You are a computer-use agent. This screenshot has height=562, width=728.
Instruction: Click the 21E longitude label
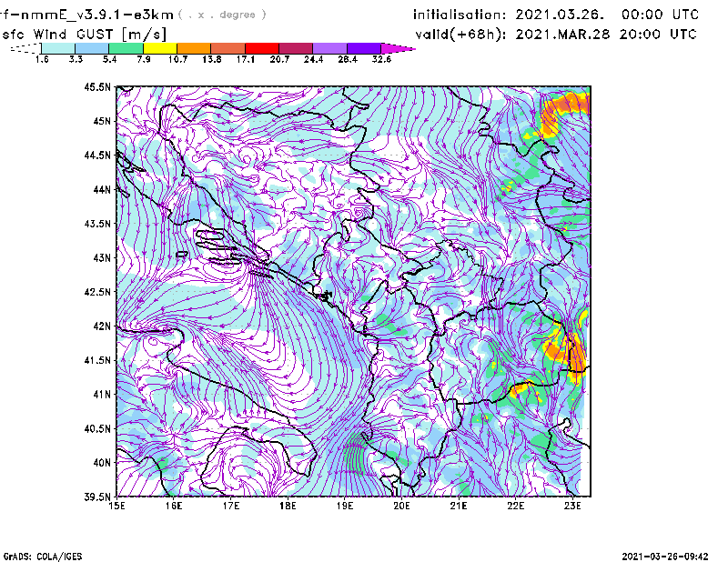click(x=459, y=506)
